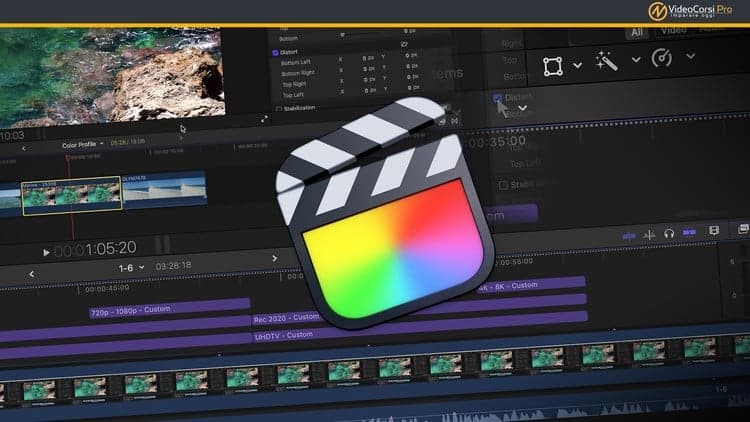The height and width of the screenshot is (422, 750).
Task: Open the Enhancements dropdown chevron beside the wand
Action: click(636, 60)
